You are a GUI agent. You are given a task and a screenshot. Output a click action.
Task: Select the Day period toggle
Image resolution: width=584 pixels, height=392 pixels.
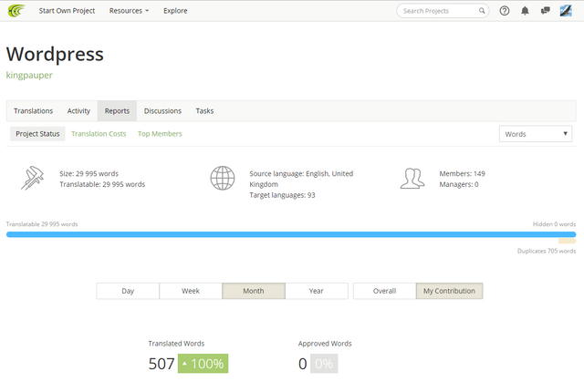click(x=128, y=291)
